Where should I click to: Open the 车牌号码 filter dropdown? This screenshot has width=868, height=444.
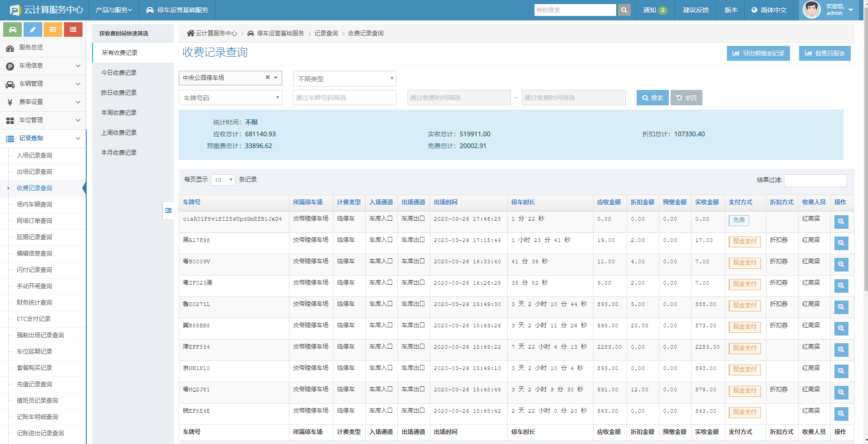pos(230,98)
